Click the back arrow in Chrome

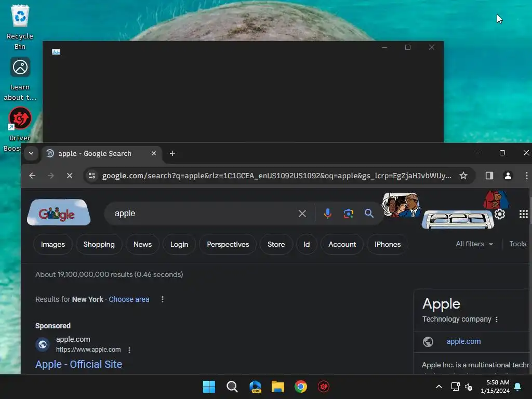32,176
